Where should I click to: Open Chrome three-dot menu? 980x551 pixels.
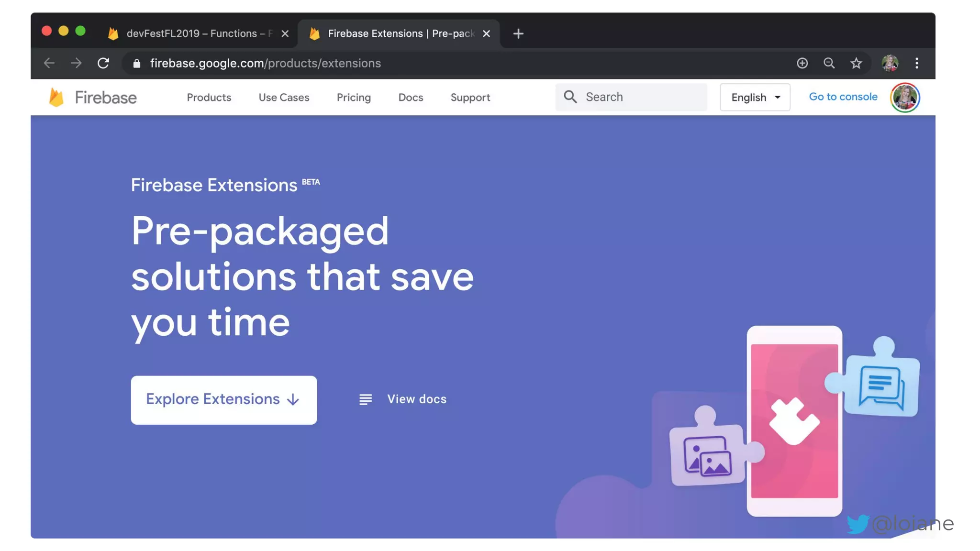917,63
